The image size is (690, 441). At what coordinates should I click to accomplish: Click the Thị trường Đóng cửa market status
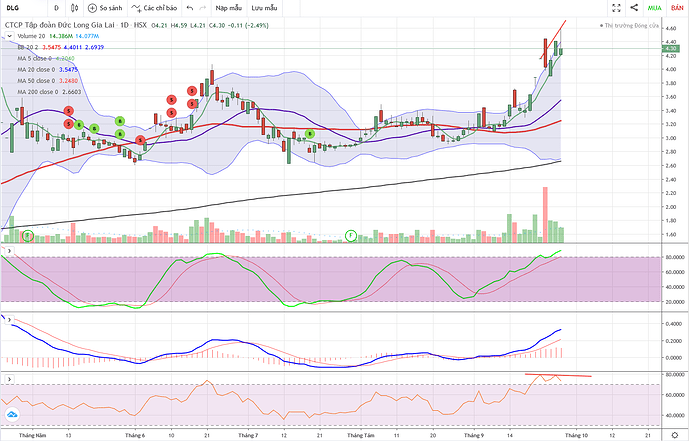click(x=629, y=26)
